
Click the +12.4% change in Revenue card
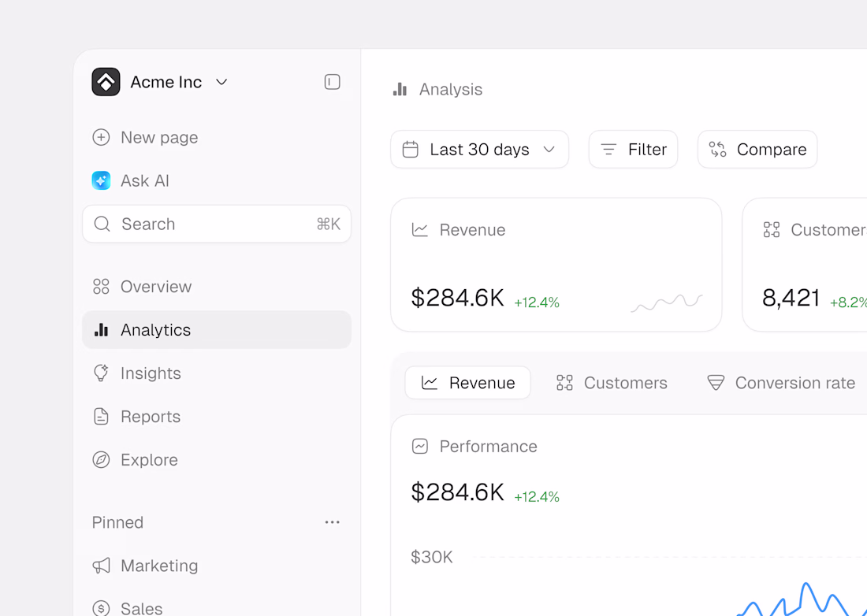pyautogui.click(x=537, y=302)
